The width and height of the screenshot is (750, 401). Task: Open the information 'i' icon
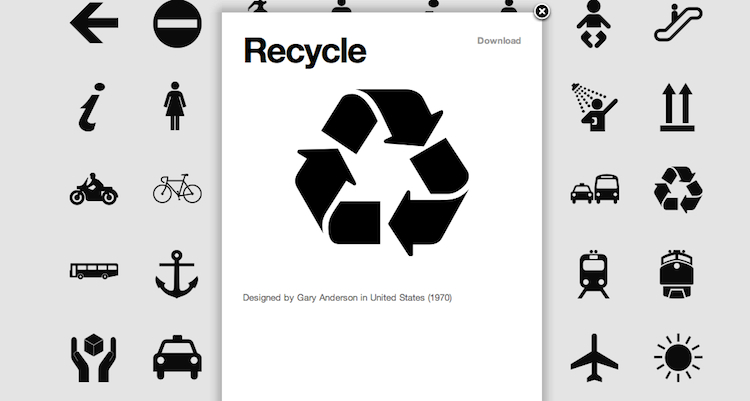point(91,106)
